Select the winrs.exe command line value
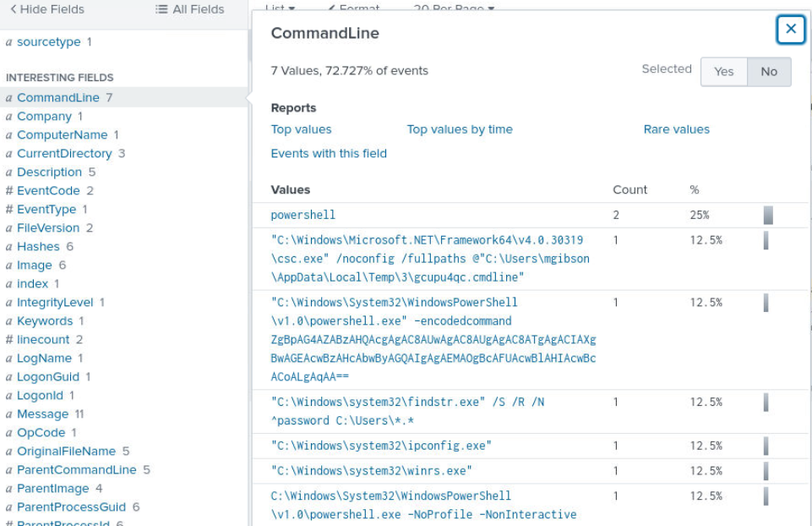812x526 pixels. (x=371, y=470)
